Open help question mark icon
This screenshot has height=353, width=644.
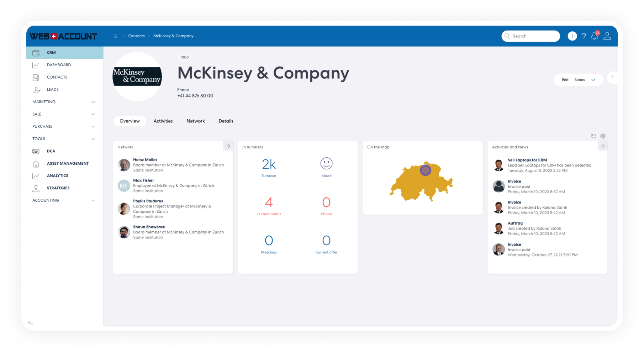coord(584,36)
